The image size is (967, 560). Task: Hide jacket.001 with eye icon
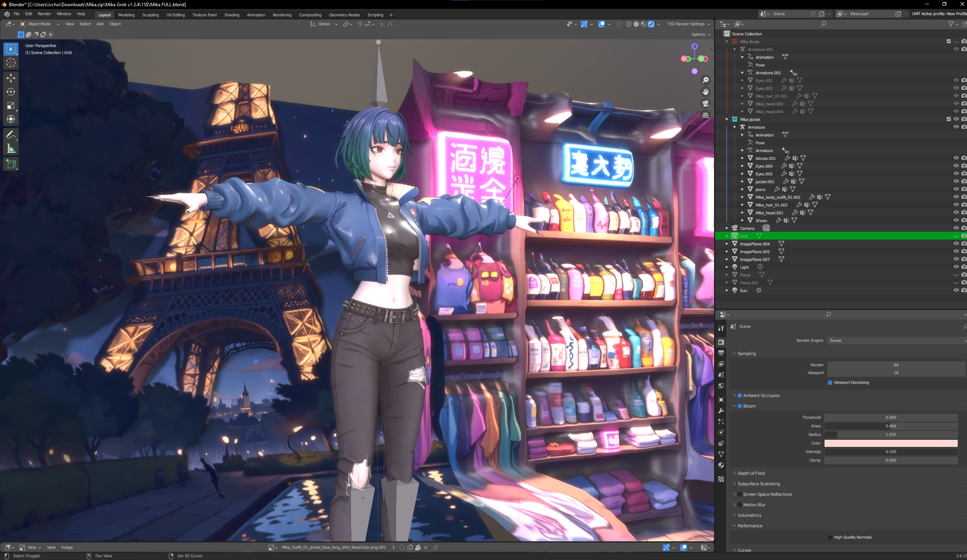(x=956, y=182)
